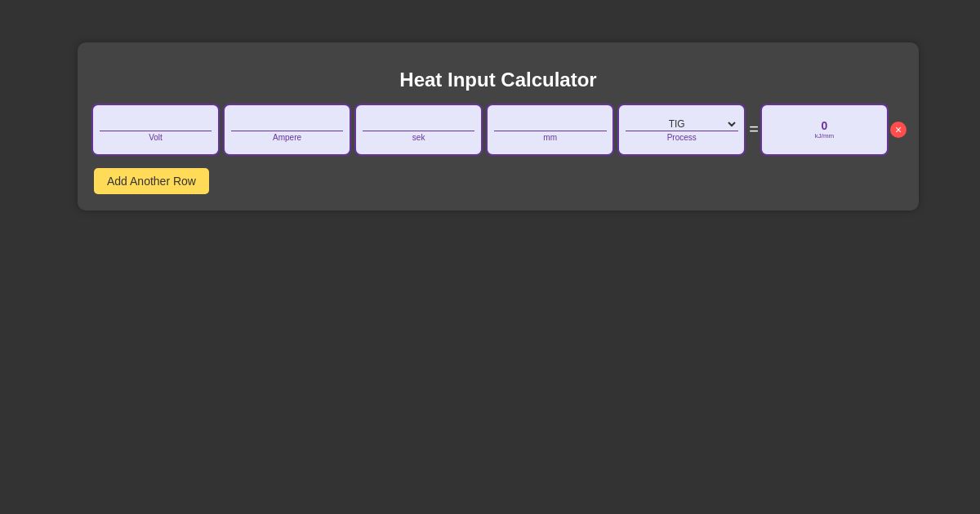980x514 pixels.
Task: Click the mm length input field
Action: click(x=550, y=121)
